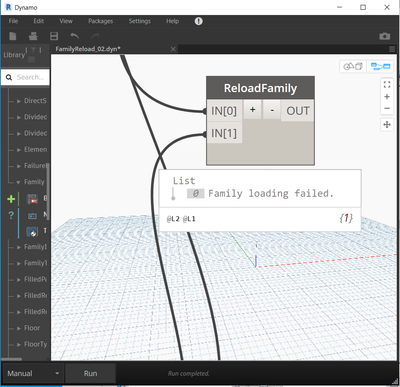Open the Manual run mode dropdown

coord(33,373)
